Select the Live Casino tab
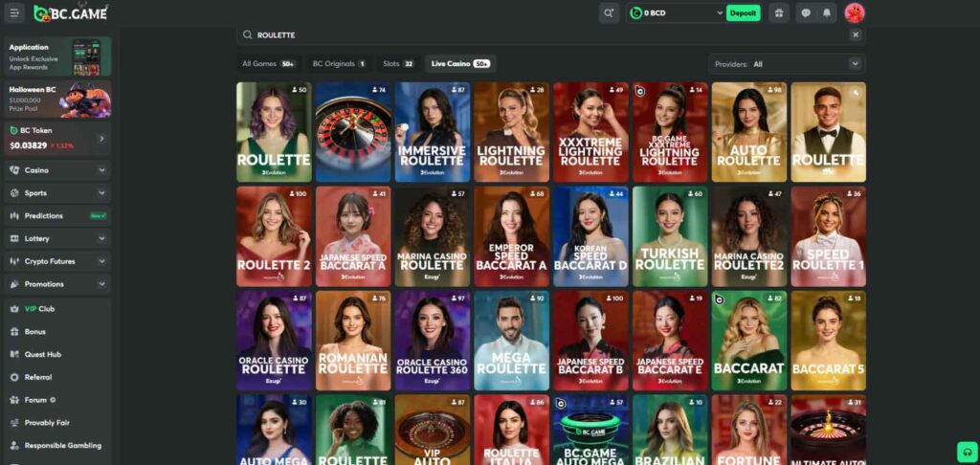The height and width of the screenshot is (465, 980). point(460,64)
